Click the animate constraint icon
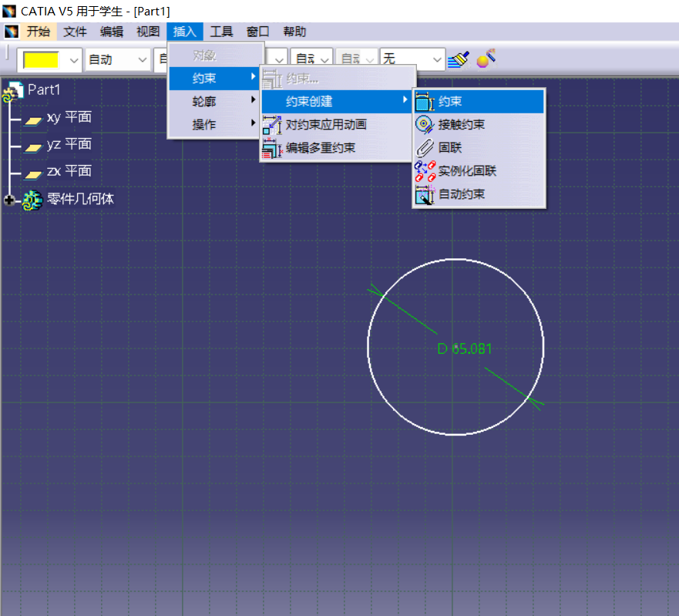 272,125
